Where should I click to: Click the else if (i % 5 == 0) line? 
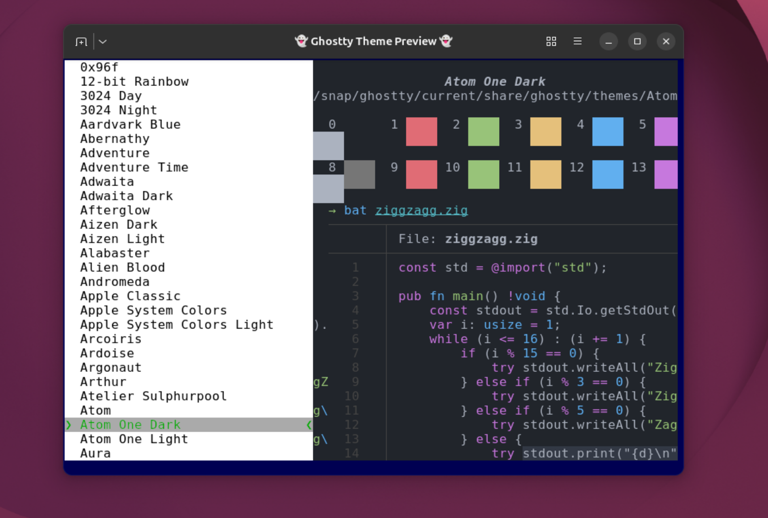pos(553,410)
